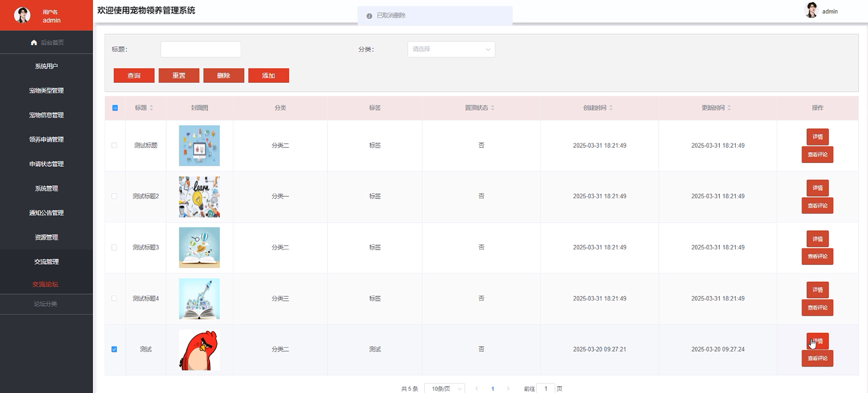
Task: Check the 测试标题2 row checkbox
Action: tap(114, 196)
